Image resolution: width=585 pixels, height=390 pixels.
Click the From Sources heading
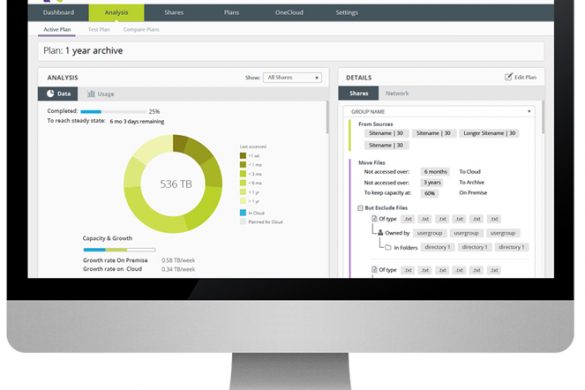(x=375, y=124)
